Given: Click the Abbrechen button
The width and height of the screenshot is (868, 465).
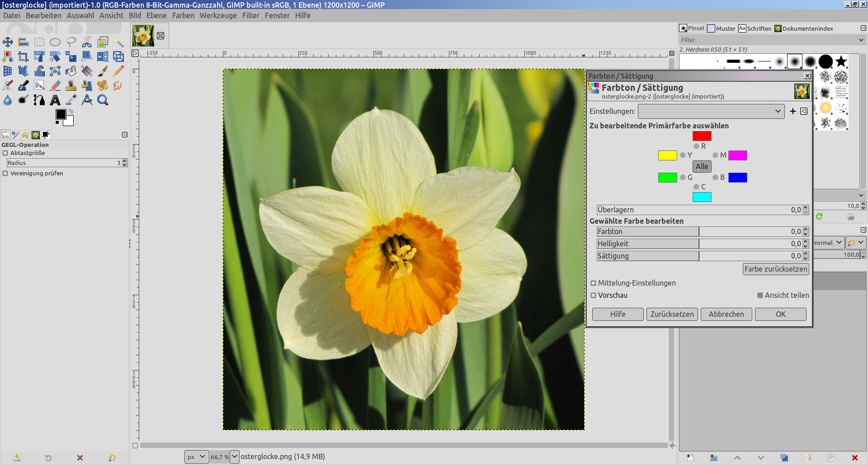Looking at the screenshot, I should point(726,315).
